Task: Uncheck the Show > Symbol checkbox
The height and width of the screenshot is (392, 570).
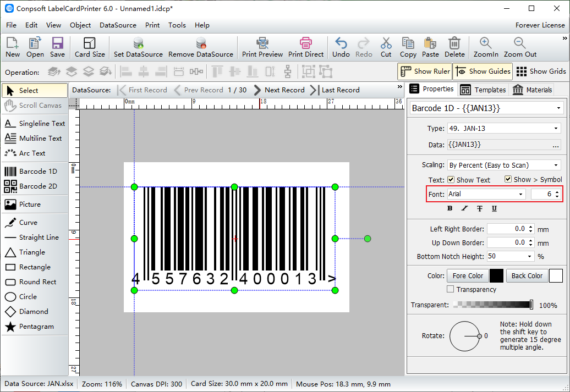Action: pos(508,179)
